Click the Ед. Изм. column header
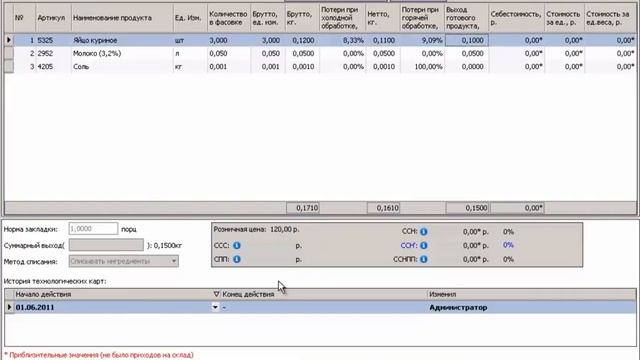Image resolution: width=640 pixels, height=360 pixels. pyautogui.click(x=190, y=18)
